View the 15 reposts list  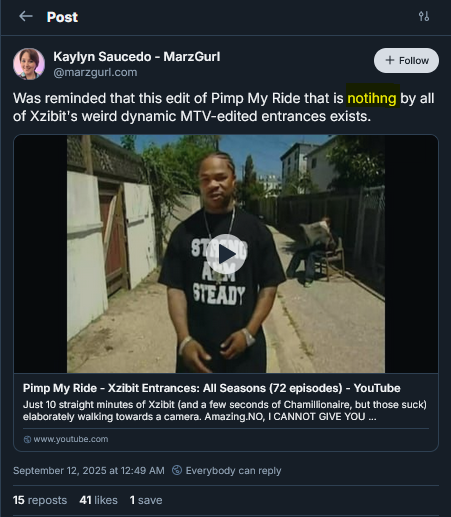coord(40,500)
